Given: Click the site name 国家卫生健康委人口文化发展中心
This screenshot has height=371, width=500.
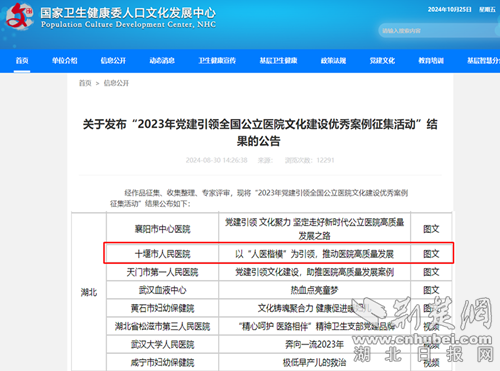Looking at the screenshot, I should point(128,13).
